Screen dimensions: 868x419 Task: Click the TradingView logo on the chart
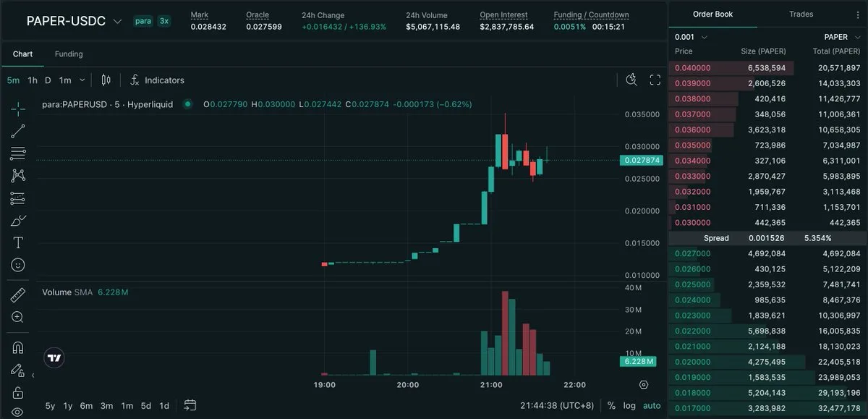coord(54,357)
